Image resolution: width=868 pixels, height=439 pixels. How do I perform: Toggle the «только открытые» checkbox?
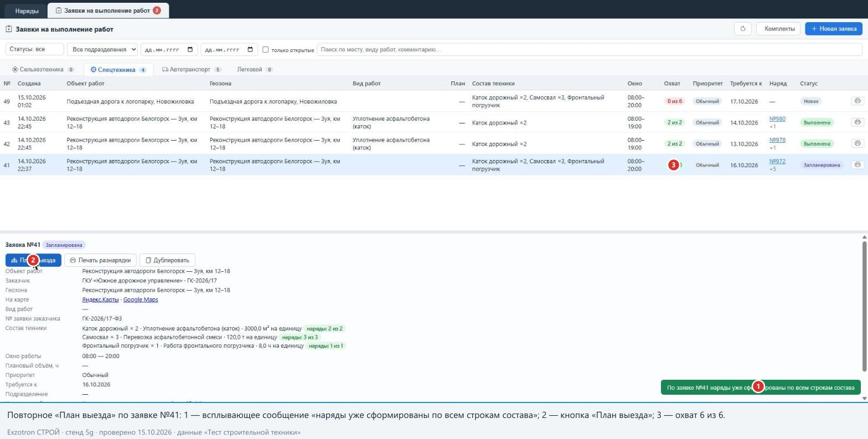pyautogui.click(x=265, y=49)
